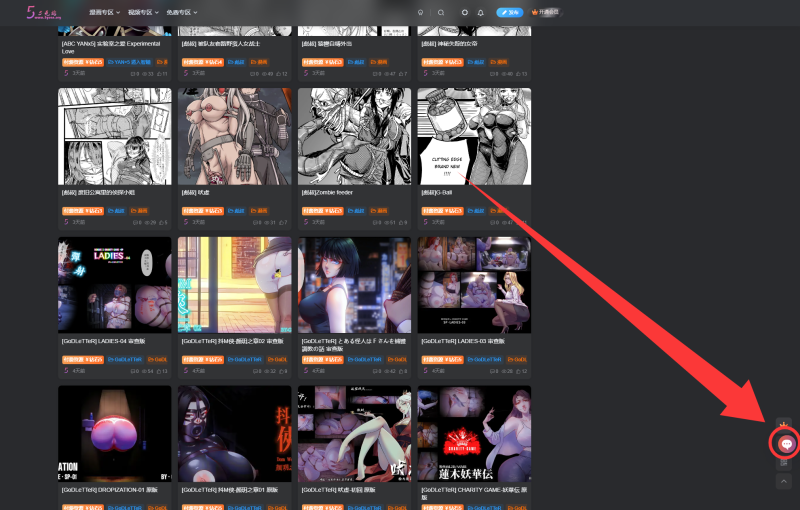
Task: Click the circular icon left of bell
Action: pos(464,13)
